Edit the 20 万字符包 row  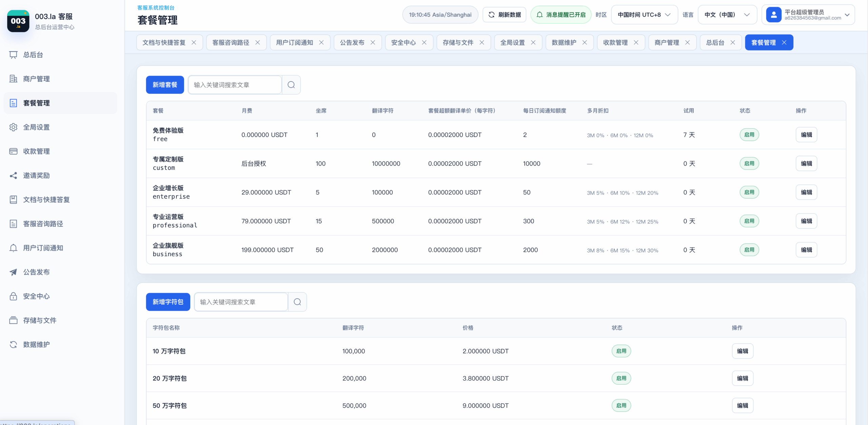coord(743,379)
